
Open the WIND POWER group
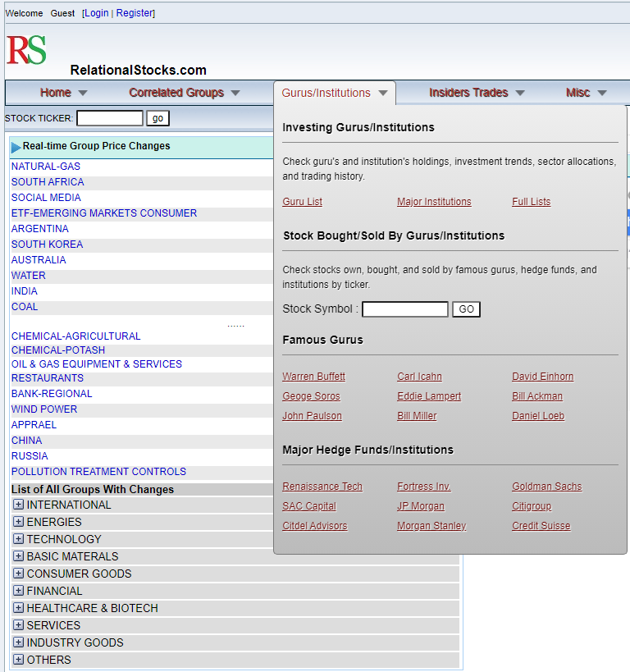pos(44,409)
